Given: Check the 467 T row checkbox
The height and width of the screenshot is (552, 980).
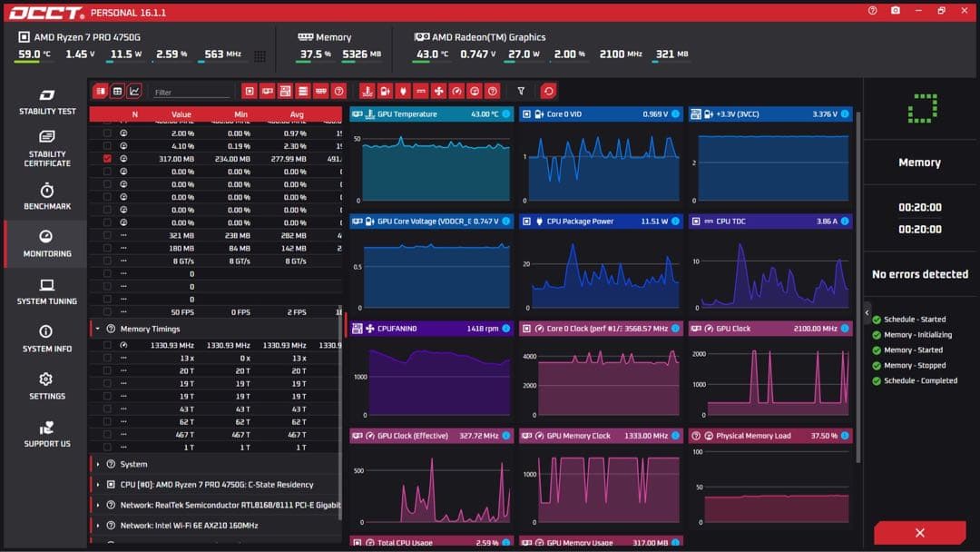Looking at the screenshot, I should click(107, 435).
